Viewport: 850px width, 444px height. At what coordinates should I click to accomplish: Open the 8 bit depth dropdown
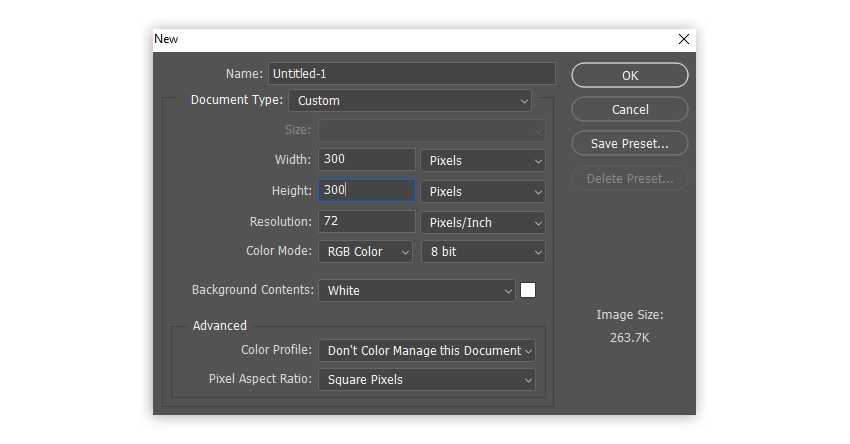tap(483, 252)
